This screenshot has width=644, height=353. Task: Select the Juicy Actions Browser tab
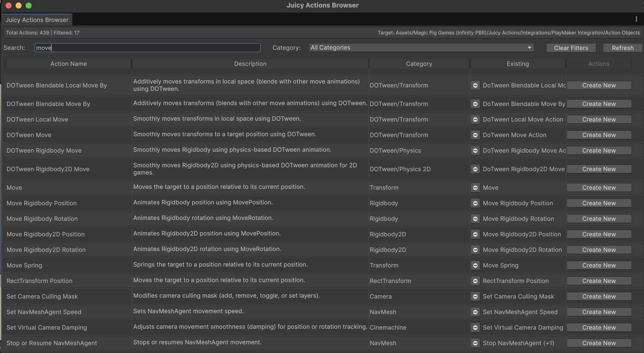pos(37,20)
